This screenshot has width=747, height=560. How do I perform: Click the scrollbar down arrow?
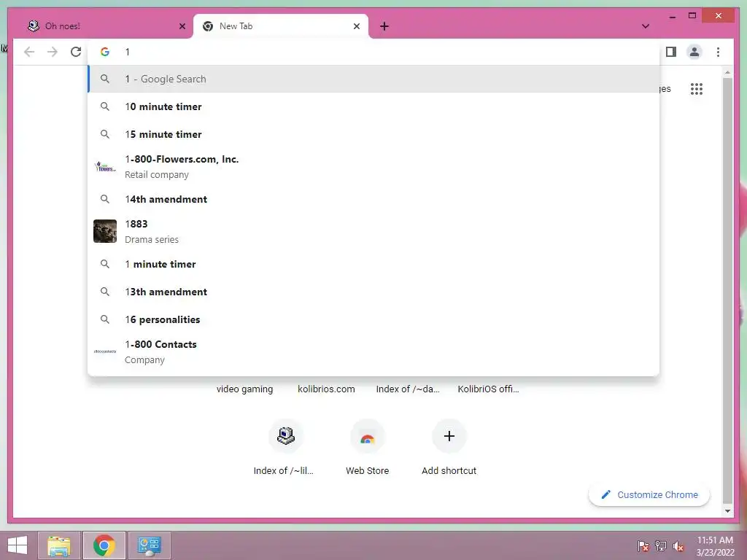[x=727, y=511]
